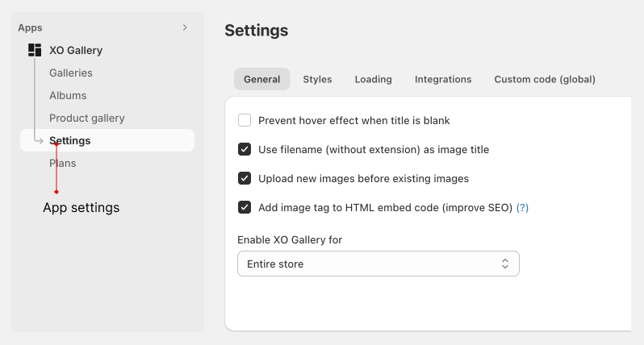The height and width of the screenshot is (345, 644).
Task: Open the Entire store dropdown
Action: tap(378, 264)
